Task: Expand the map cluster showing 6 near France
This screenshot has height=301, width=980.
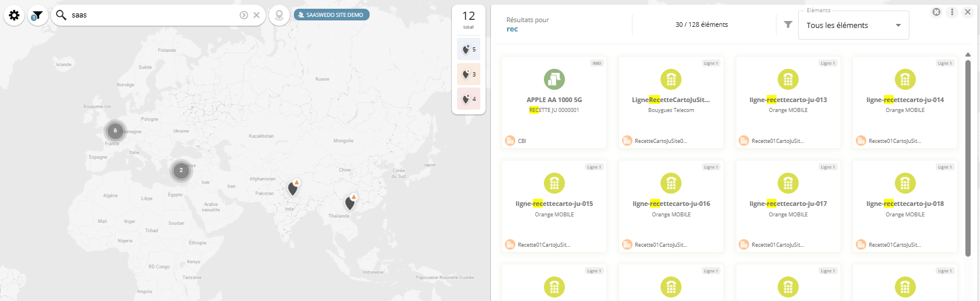Action: coord(115,131)
